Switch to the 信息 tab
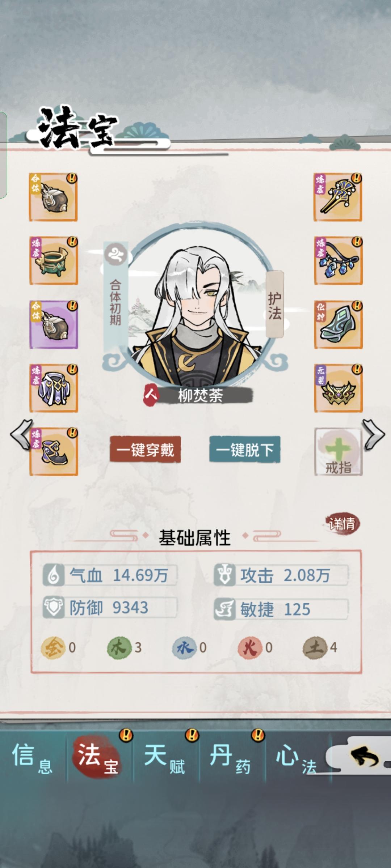Image resolution: width=391 pixels, height=868 pixels. point(33,758)
